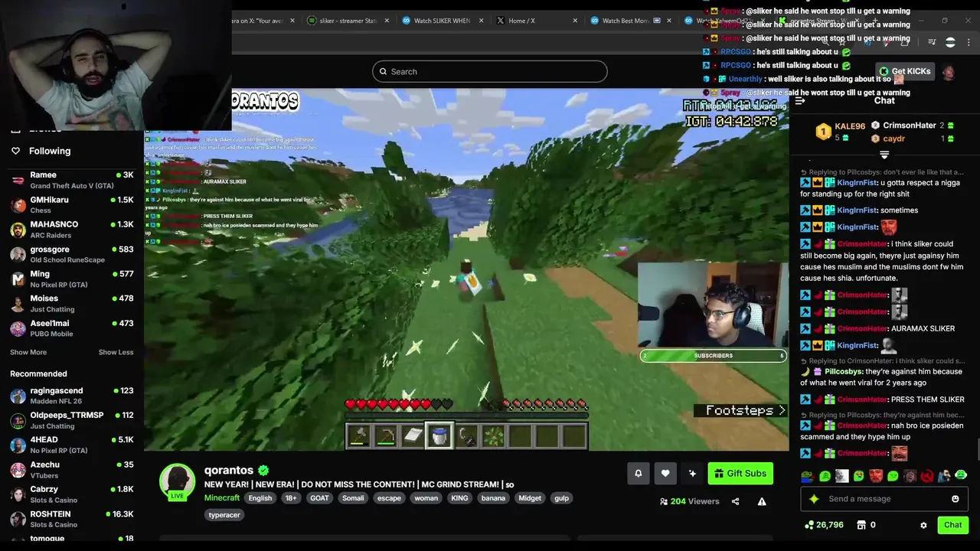The width and height of the screenshot is (980, 551).
Task: Open GMHikaru avatar in Following list
Action: [x=18, y=205]
